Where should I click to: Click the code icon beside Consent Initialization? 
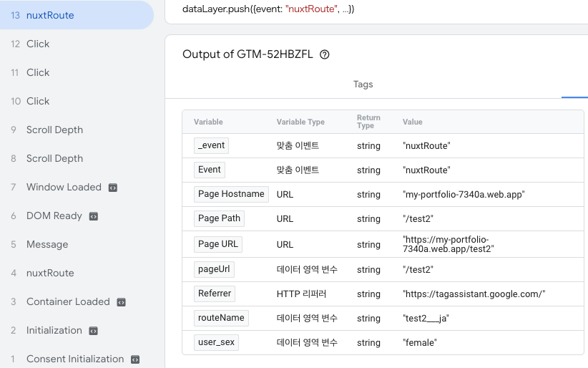(x=135, y=359)
